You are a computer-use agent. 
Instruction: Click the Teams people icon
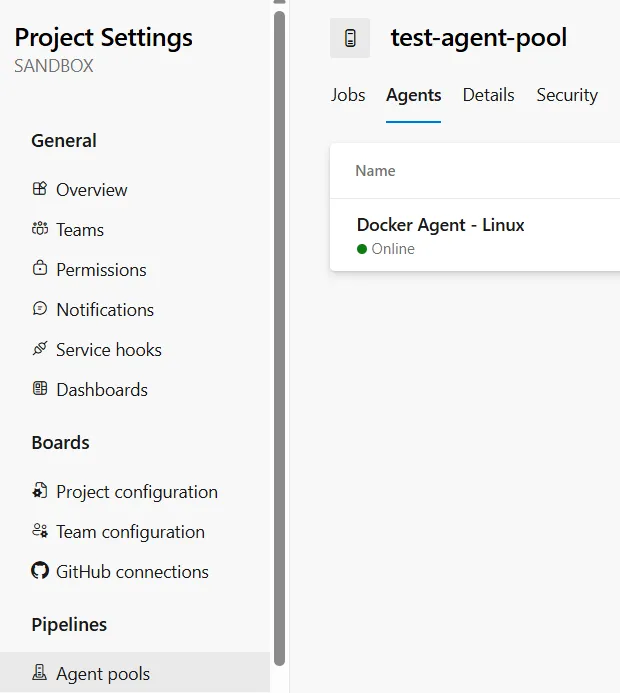coord(40,229)
